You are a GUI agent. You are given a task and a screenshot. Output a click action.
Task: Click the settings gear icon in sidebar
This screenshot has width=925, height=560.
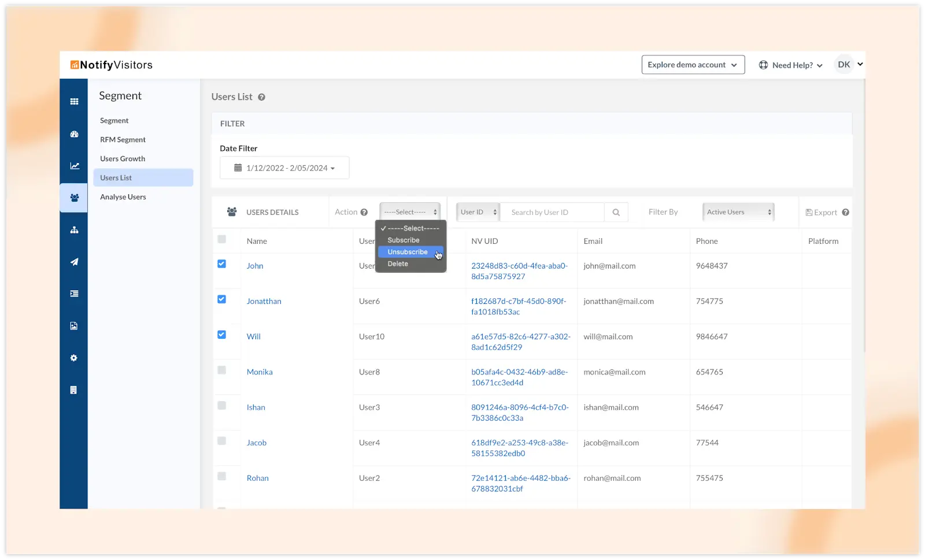point(74,358)
